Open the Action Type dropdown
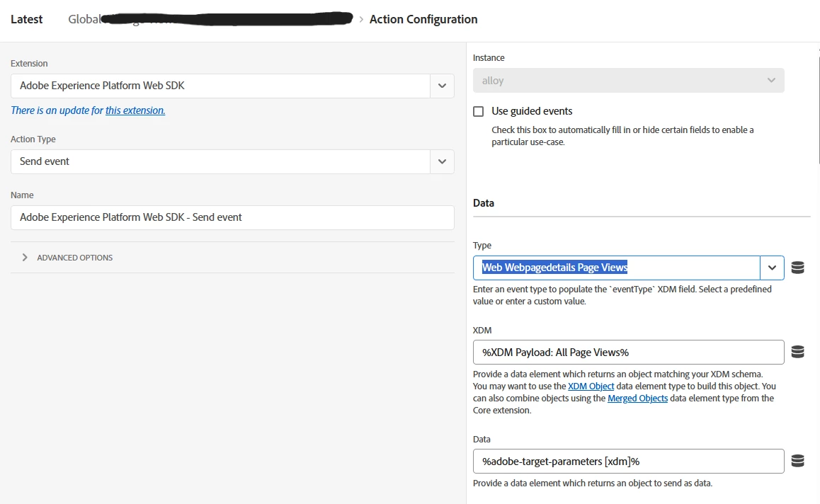Screen dimensions: 820x504 442,161
